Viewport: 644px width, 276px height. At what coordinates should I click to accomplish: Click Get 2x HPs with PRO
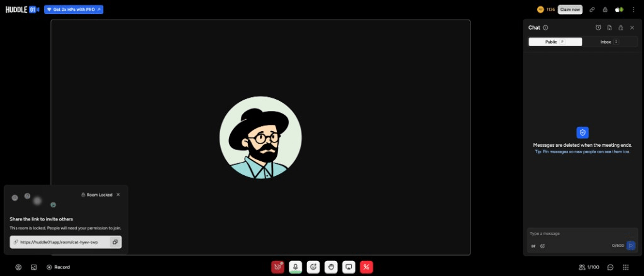73,10
